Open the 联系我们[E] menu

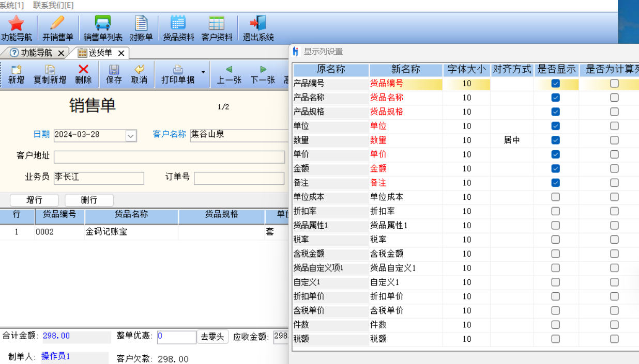53,5
